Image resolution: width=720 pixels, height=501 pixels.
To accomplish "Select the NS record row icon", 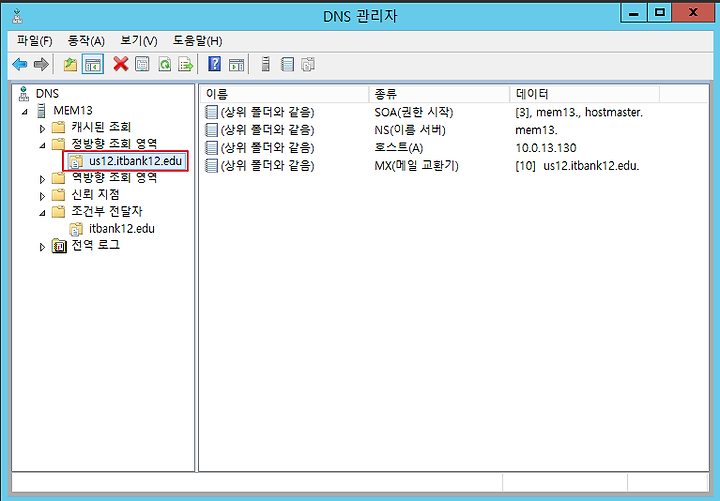I will [x=211, y=130].
